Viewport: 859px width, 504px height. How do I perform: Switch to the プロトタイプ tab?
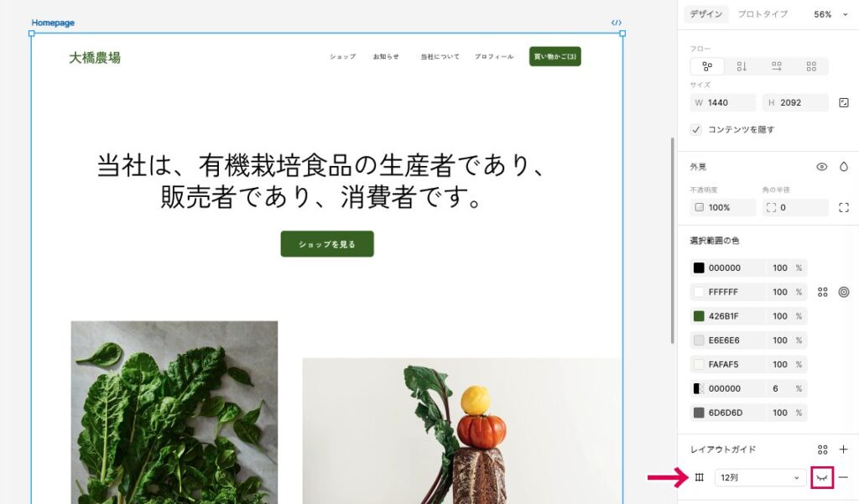(763, 14)
